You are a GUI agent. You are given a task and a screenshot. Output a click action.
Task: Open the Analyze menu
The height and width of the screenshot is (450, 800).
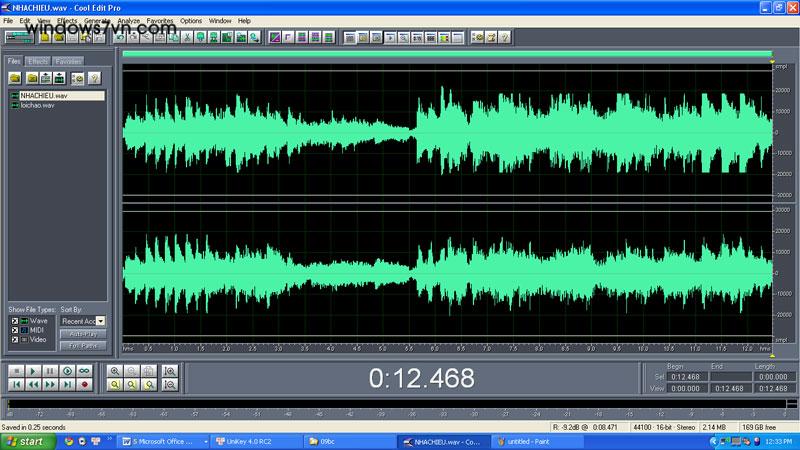(128, 20)
